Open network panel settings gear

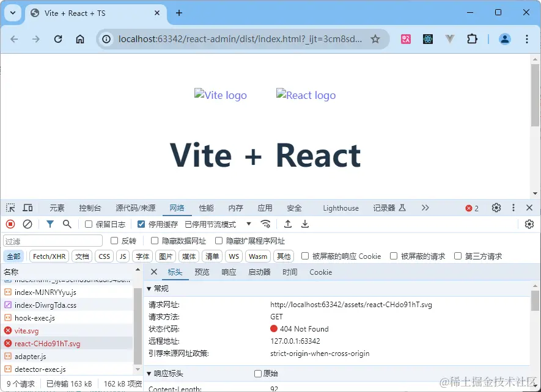[529, 224]
